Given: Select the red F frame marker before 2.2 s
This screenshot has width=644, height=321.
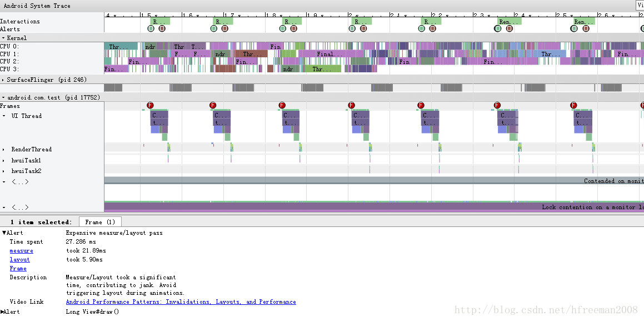Looking at the screenshot, I should pyautogui.click(x=421, y=106).
